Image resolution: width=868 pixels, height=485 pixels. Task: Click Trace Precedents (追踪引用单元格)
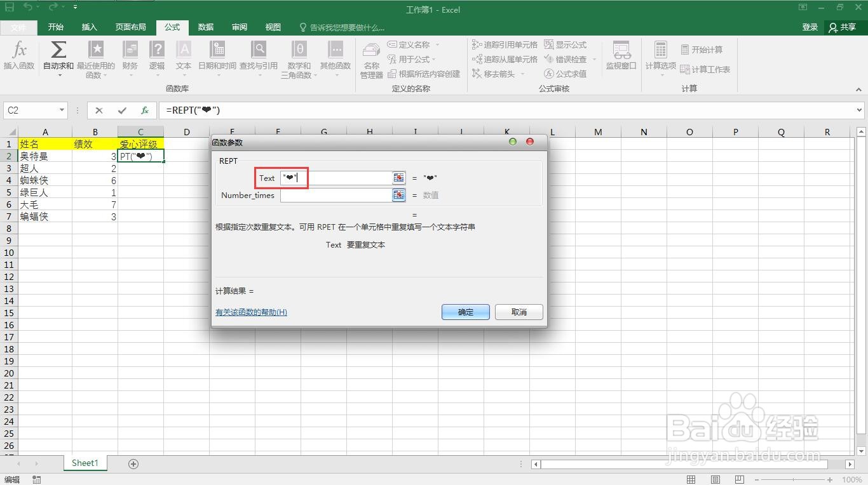(505, 44)
